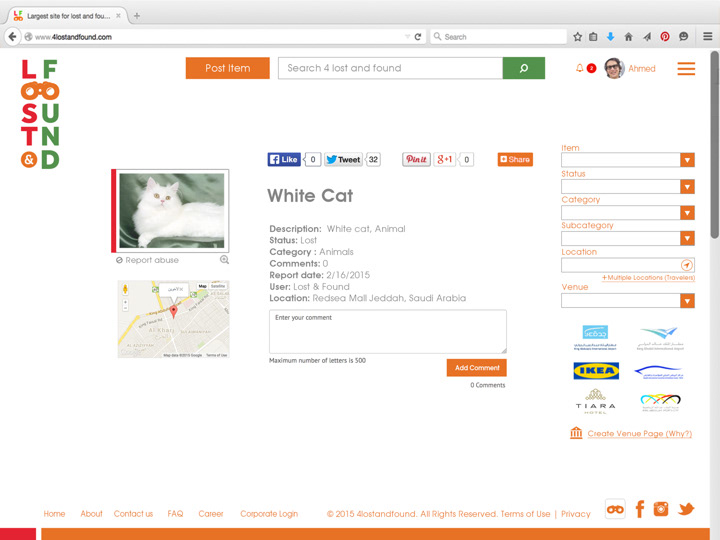This screenshot has height=540, width=720.
Task: Click the Add Comment button
Action: pos(477,368)
